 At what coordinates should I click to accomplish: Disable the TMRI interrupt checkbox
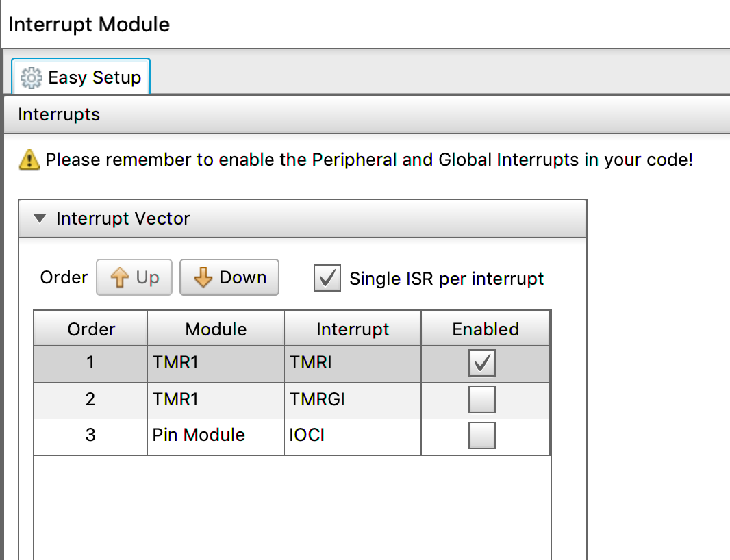(481, 363)
